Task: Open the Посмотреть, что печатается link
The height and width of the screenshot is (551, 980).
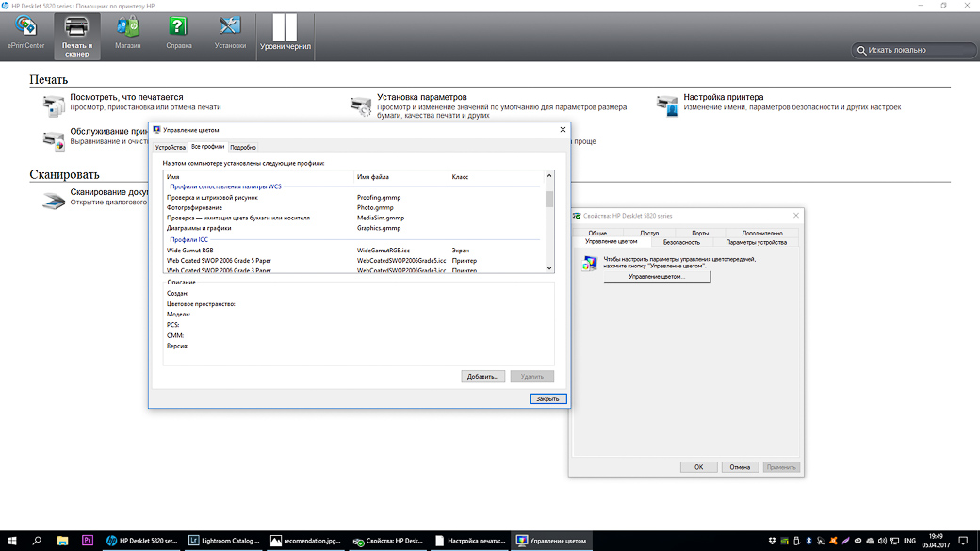Action: 126,97
